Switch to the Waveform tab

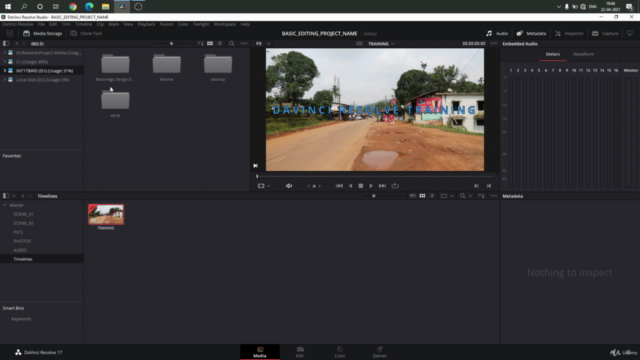[583, 54]
